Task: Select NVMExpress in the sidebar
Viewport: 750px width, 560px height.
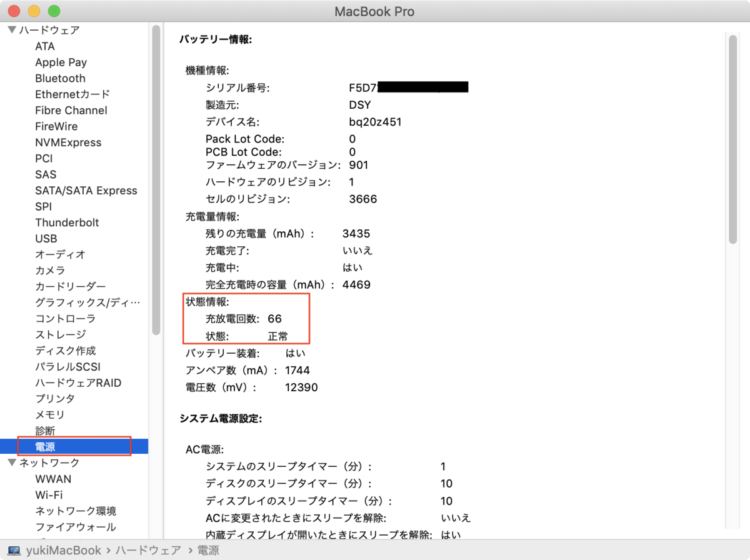Action: coord(68,142)
